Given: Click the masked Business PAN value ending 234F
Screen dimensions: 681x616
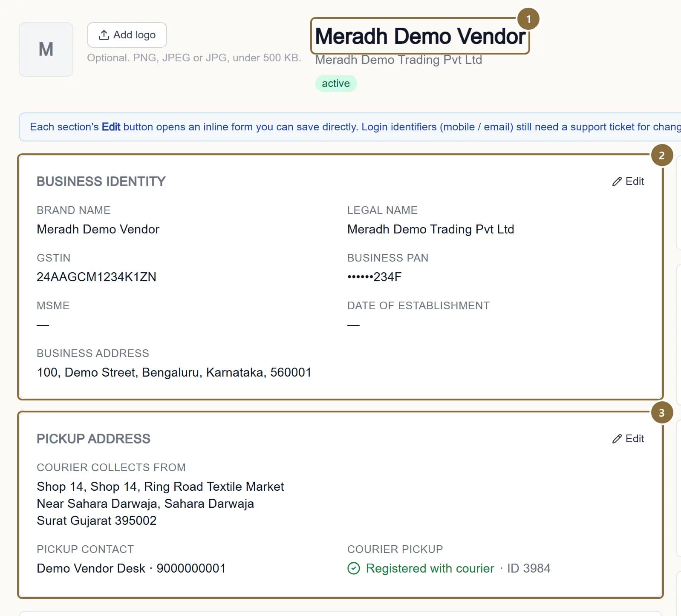Looking at the screenshot, I should 374,277.
